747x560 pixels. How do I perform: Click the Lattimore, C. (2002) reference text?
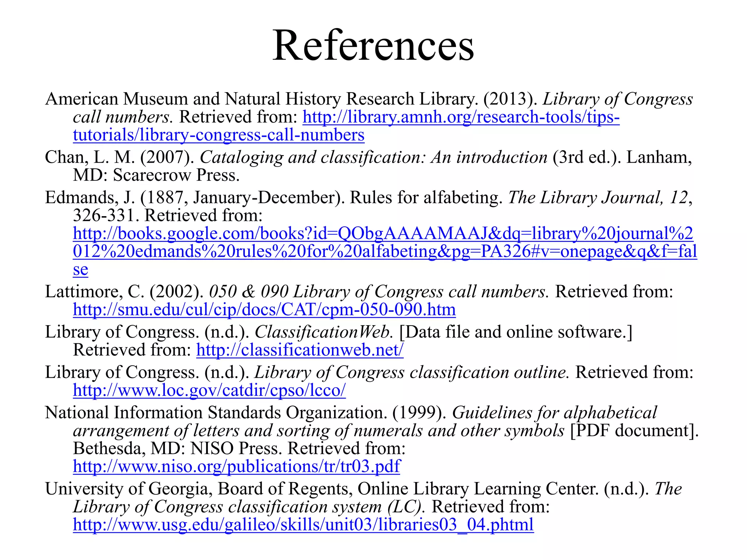pos(359,300)
